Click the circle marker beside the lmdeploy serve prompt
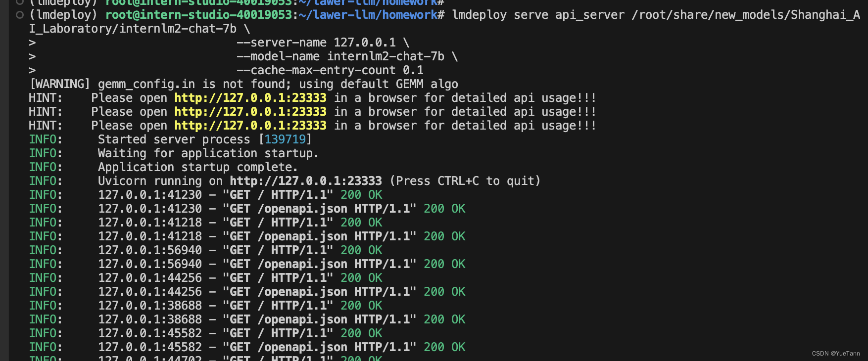868x361 pixels. (20, 15)
